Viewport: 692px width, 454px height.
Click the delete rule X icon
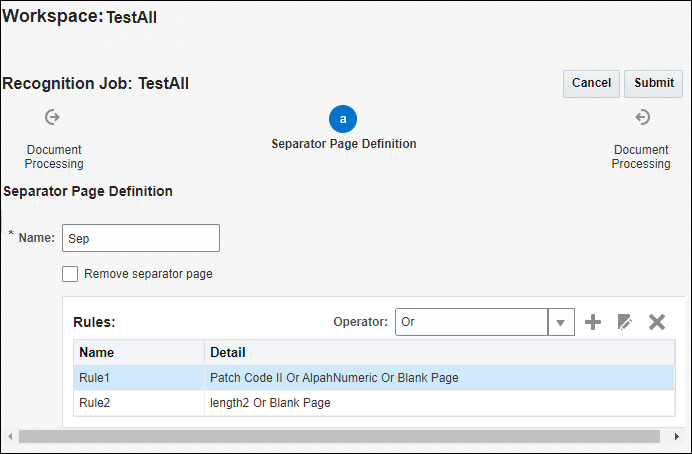pyautogui.click(x=657, y=322)
